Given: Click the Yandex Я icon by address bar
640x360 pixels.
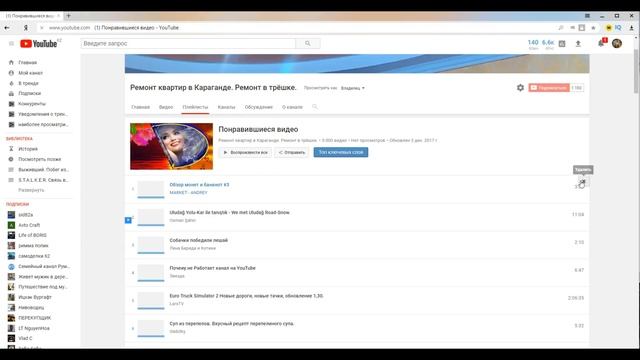Looking at the screenshot, I should (26, 28).
